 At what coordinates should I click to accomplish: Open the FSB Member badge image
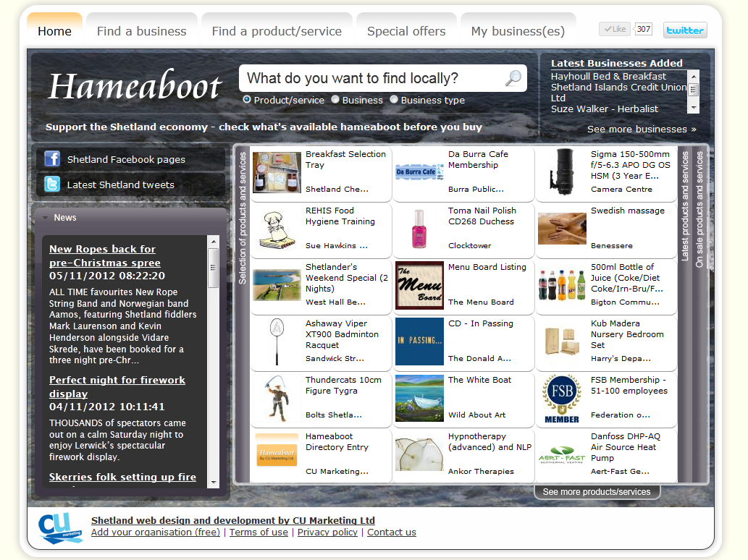pyautogui.click(x=562, y=399)
